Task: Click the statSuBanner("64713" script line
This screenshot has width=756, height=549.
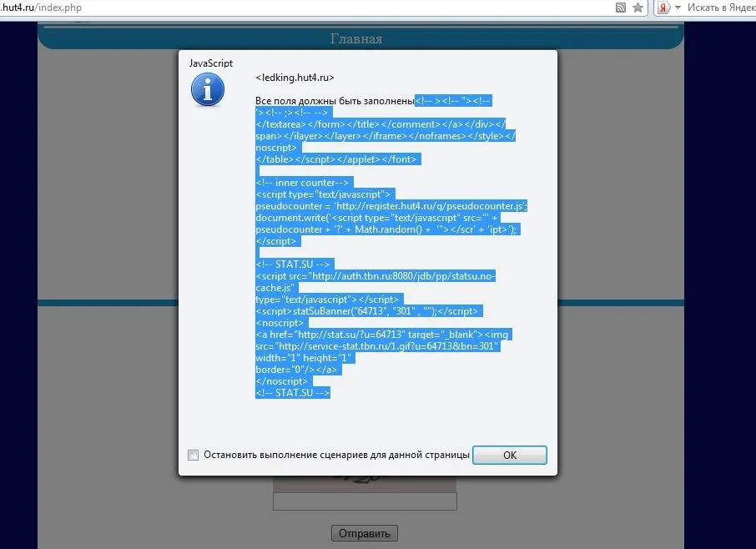Action: click(366, 311)
